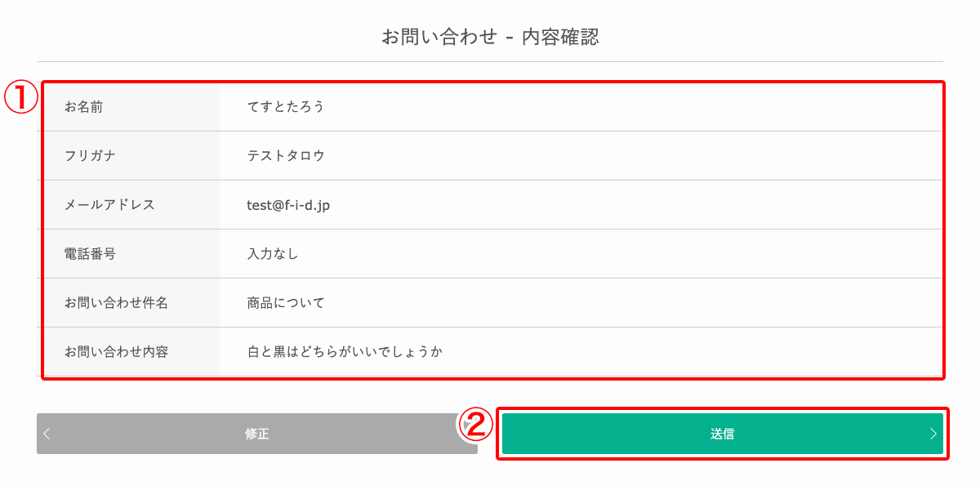Image resolution: width=980 pixels, height=490 pixels.
Task: Click the left chevron on 修正 button
Action: pyautogui.click(x=47, y=434)
